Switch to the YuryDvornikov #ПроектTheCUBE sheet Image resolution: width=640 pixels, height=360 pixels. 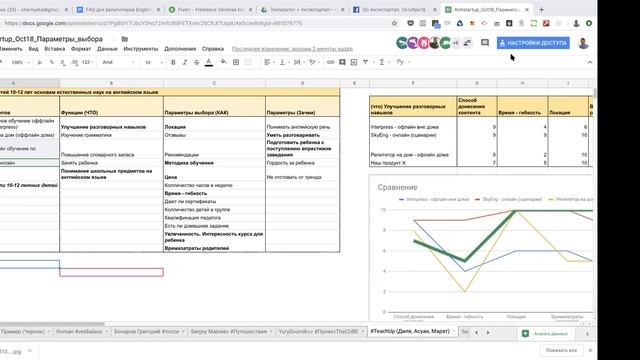click(x=318, y=331)
